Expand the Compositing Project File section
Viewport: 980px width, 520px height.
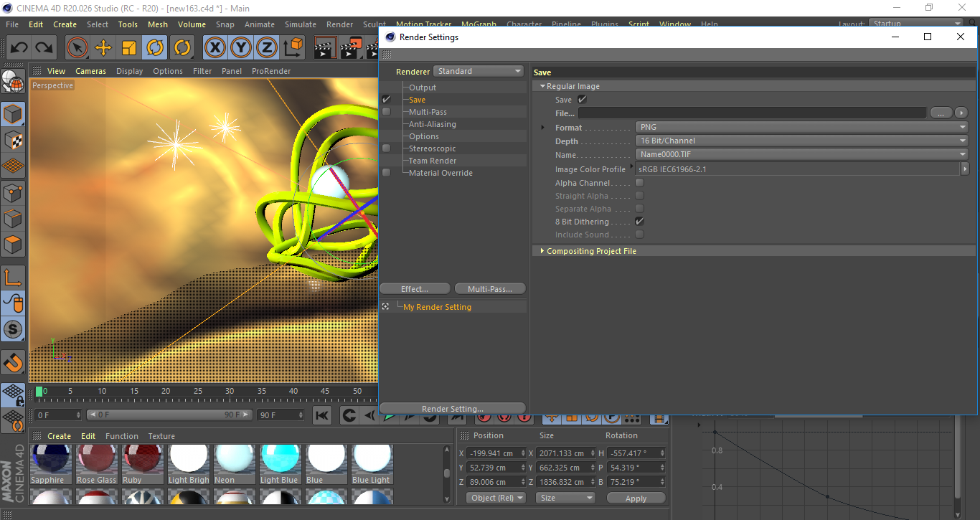click(x=542, y=251)
